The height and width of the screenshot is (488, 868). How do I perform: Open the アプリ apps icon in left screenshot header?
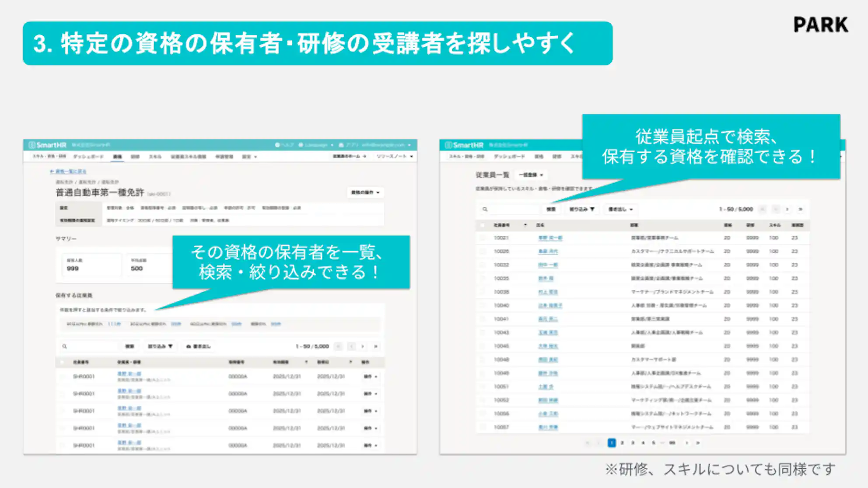coord(341,145)
